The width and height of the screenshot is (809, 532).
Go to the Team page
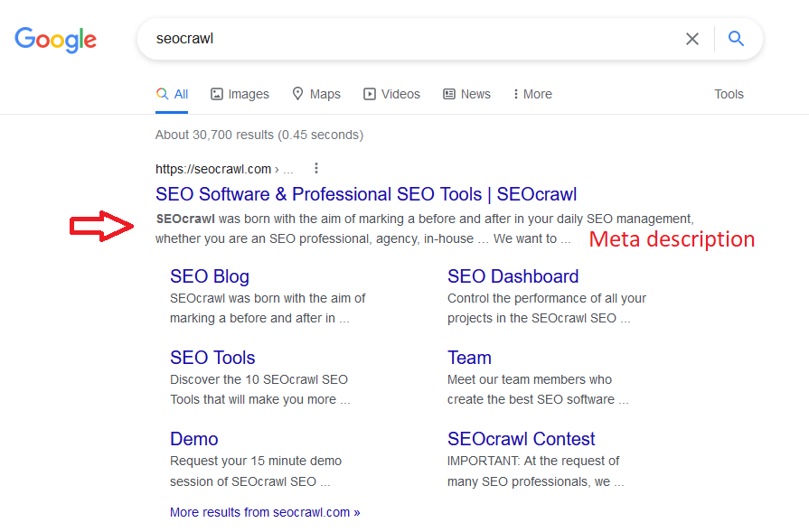click(469, 357)
